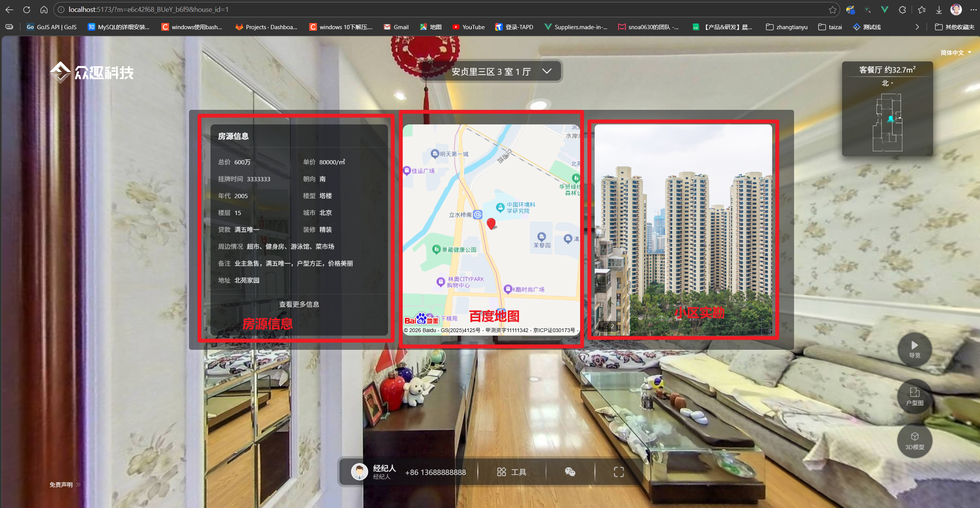Open the Gmail bookmark
980x508 pixels.
point(396,27)
